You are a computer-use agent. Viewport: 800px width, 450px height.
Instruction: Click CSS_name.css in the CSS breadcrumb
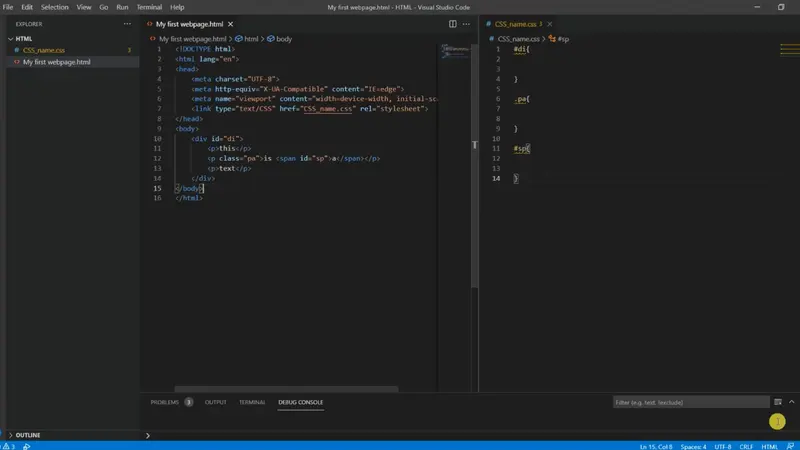pyautogui.click(x=518, y=39)
